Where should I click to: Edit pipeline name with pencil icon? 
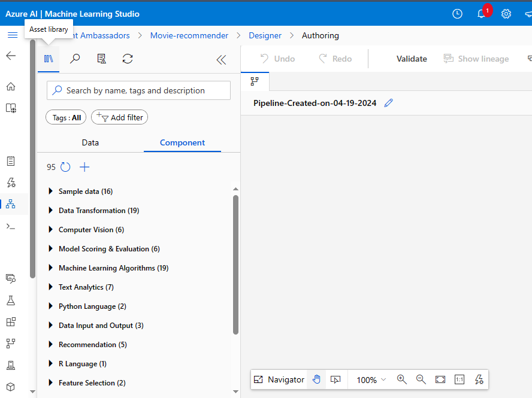coord(388,103)
